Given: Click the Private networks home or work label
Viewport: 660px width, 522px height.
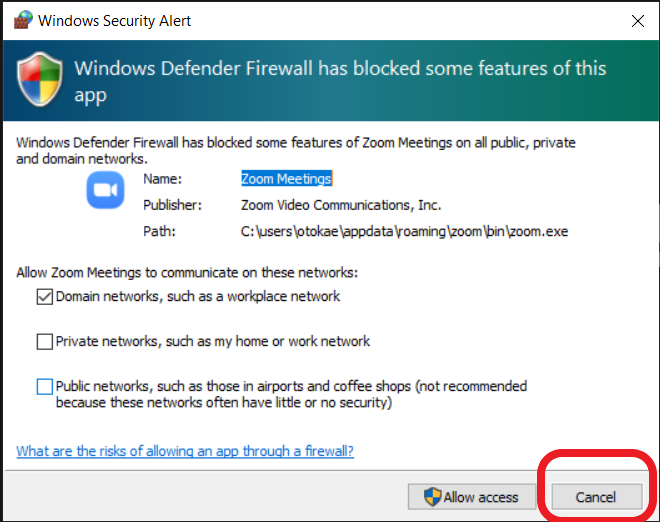Looking at the screenshot, I should point(213,341).
